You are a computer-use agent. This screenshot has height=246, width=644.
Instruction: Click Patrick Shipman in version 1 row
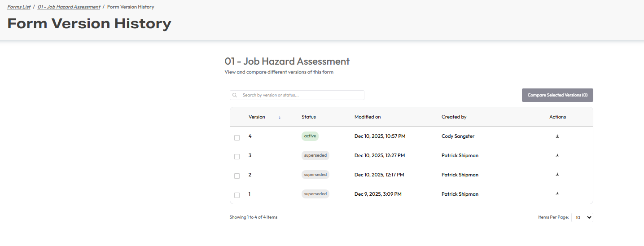pyautogui.click(x=460, y=194)
